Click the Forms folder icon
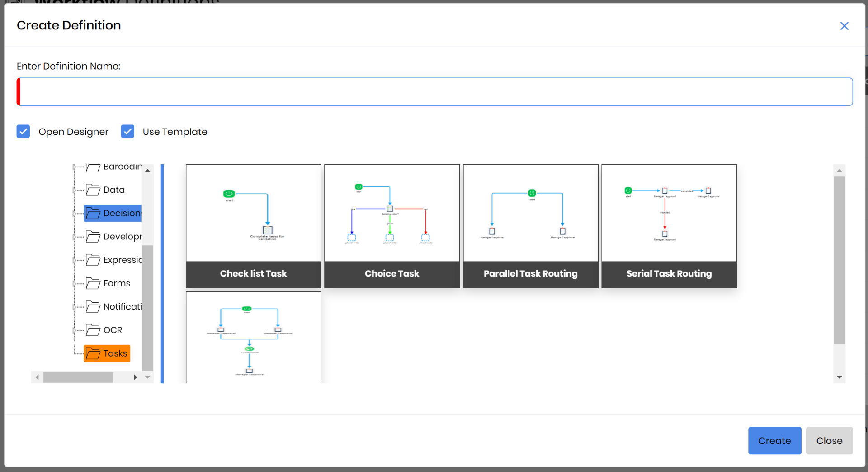 pos(93,284)
